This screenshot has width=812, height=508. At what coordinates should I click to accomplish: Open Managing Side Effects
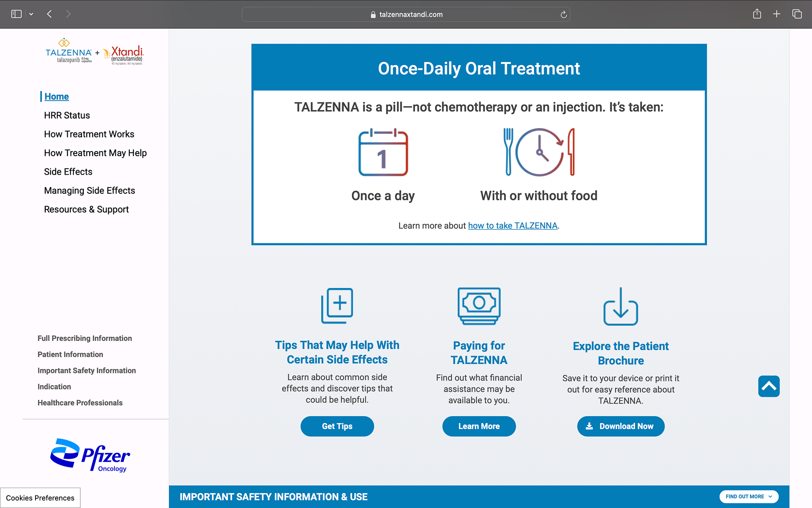click(90, 191)
